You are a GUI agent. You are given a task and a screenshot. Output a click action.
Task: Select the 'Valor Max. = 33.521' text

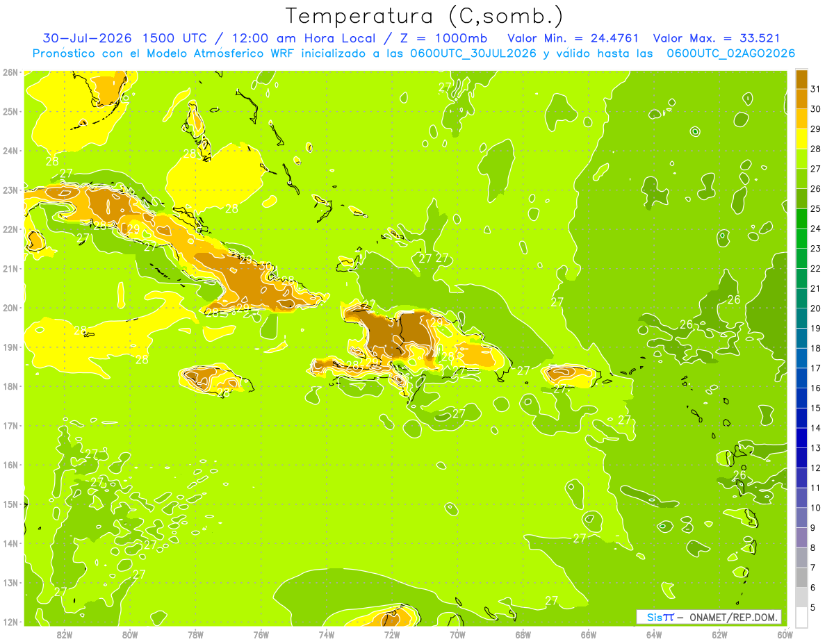pyautogui.click(x=717, y=38)
